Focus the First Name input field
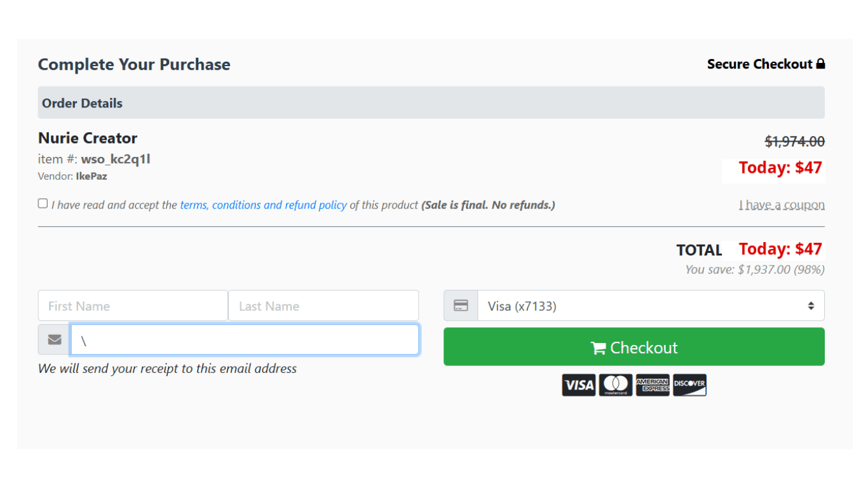This screenshot has width=868, height=488. click(x=133, y=306)
